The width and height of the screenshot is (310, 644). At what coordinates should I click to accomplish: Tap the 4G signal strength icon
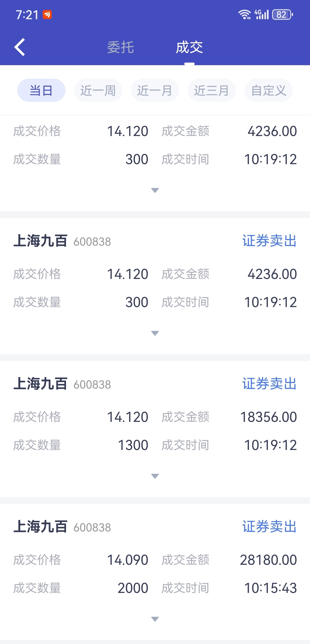point(261,14)
